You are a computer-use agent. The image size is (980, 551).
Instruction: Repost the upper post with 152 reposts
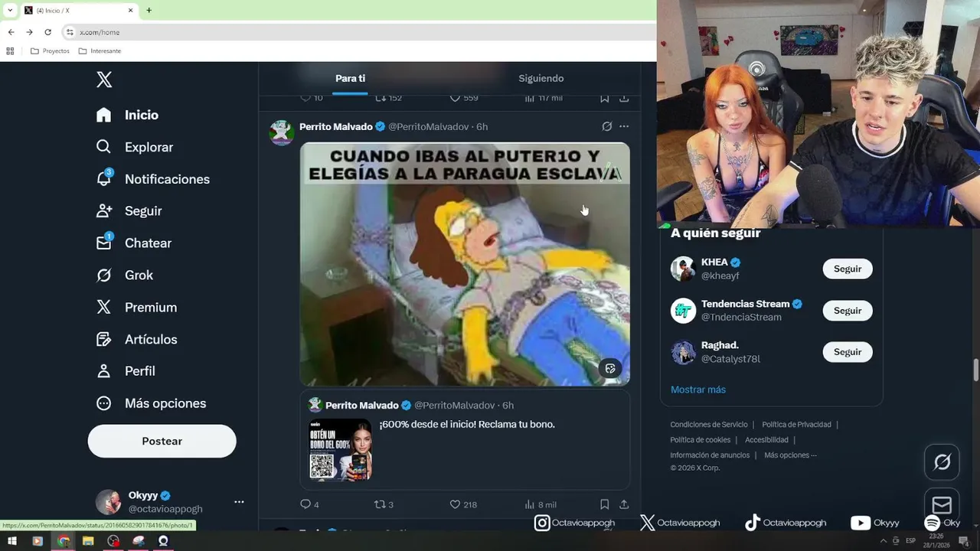(x=387, y=98)
